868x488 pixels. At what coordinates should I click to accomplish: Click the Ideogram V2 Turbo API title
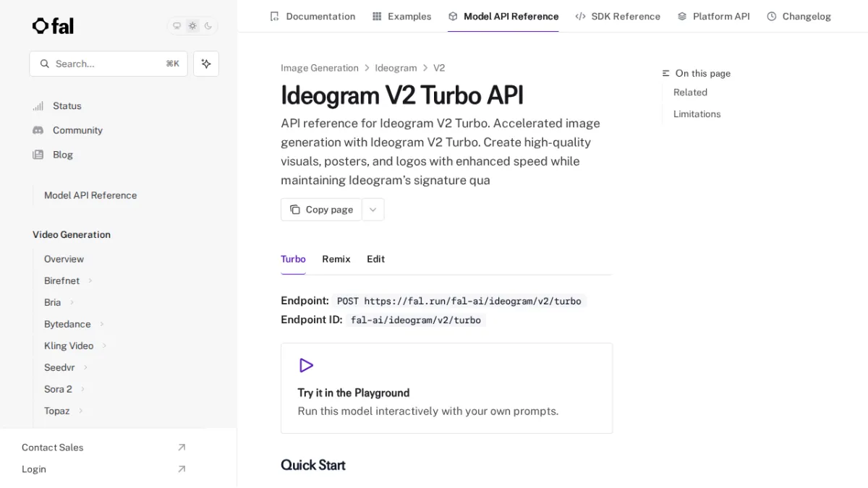tap(402, 95)
